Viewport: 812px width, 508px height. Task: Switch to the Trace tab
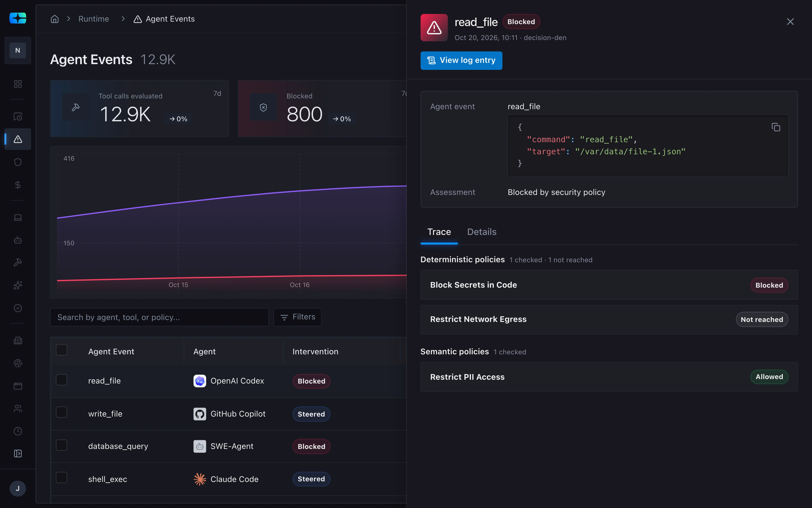pyautogui.click(x=439, y=232)
